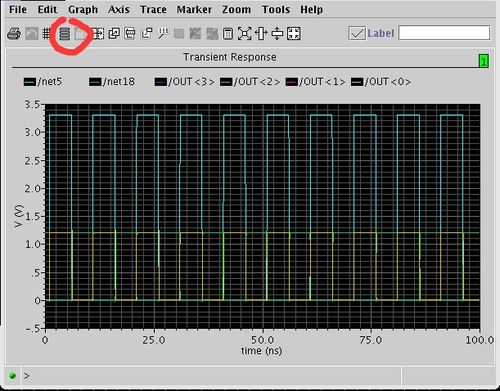The width and height of the screenshot is (500, 391).
Task: Click the Label text input field
Action: pos(444,33)
